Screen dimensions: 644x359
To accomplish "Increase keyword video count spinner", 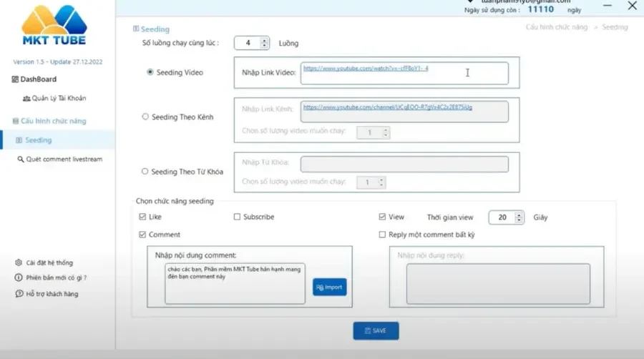I will click(381, 179).
